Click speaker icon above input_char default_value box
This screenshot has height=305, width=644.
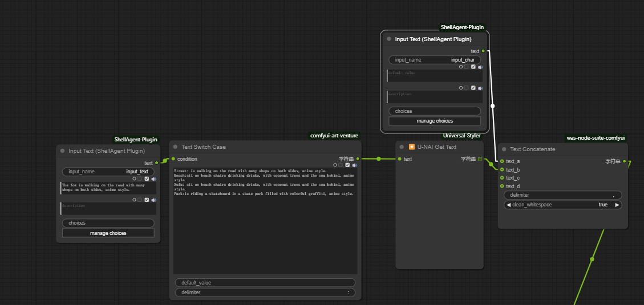[x=480, y=67]
